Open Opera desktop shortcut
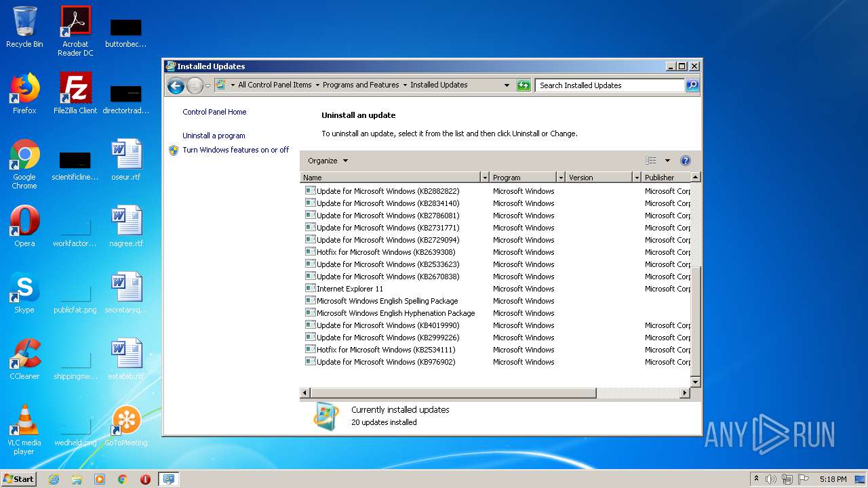Viewport: 868px width, 488px height. coord(24,226)
